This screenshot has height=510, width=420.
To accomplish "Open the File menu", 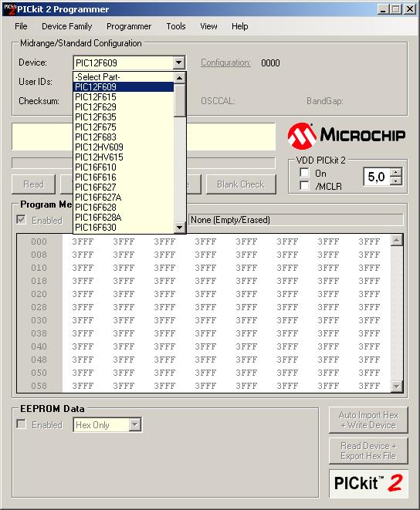I will (21, 26).
